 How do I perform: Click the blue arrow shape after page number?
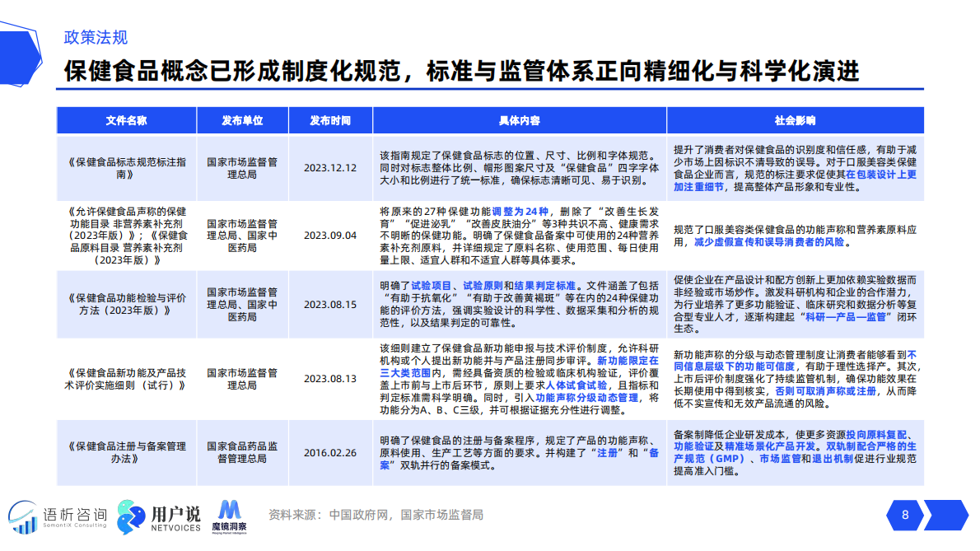[947, 513]
